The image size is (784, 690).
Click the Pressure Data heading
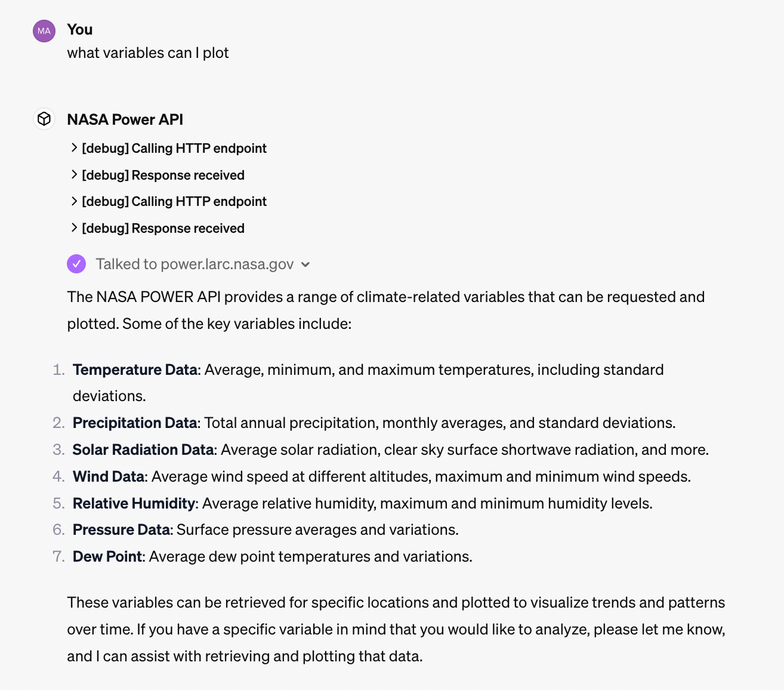pos(122,529)
